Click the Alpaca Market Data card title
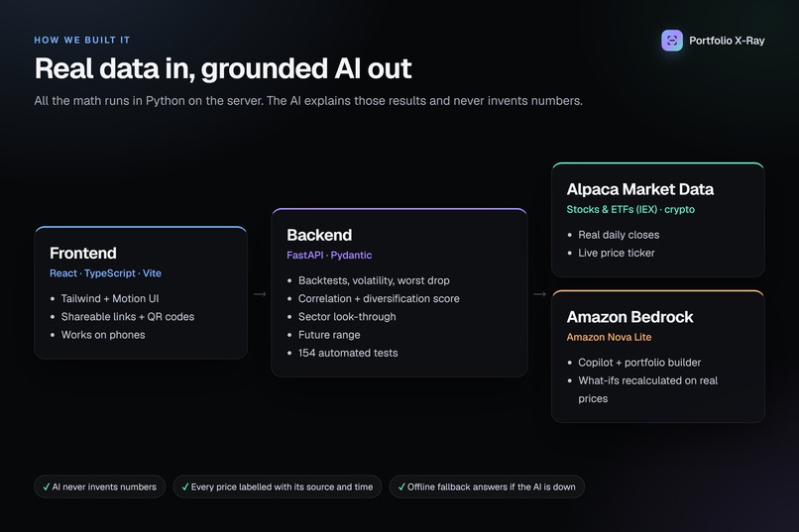 (x=640, y=189)
